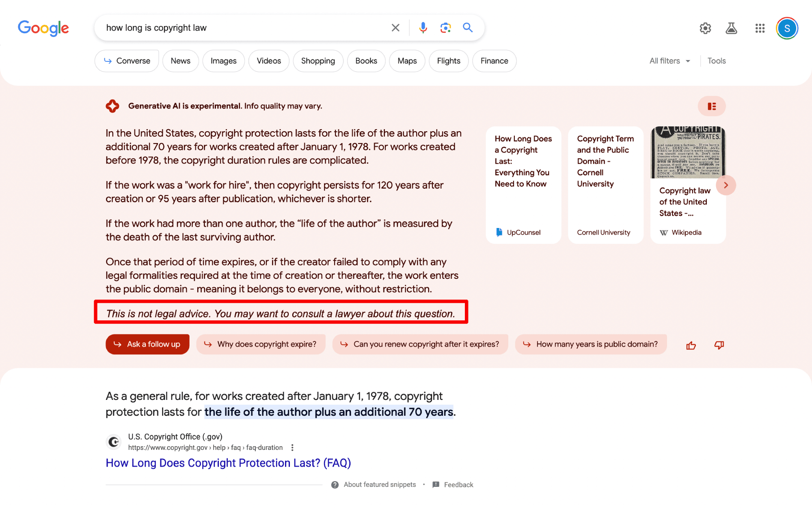Open Google apps grid

(760, 28)
